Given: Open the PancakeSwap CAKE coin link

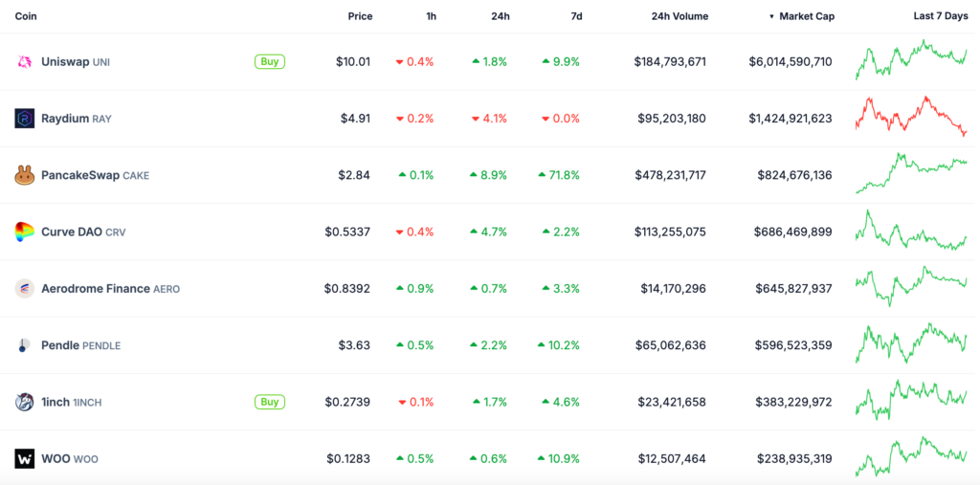Looking at the screenshot, I should 95,175.
